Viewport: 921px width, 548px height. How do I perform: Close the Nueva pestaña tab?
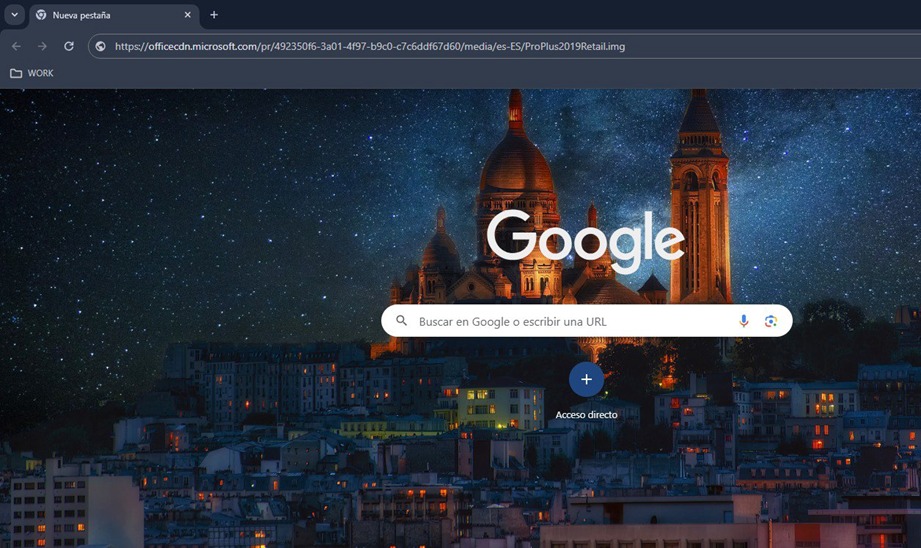tap(187, 15)
